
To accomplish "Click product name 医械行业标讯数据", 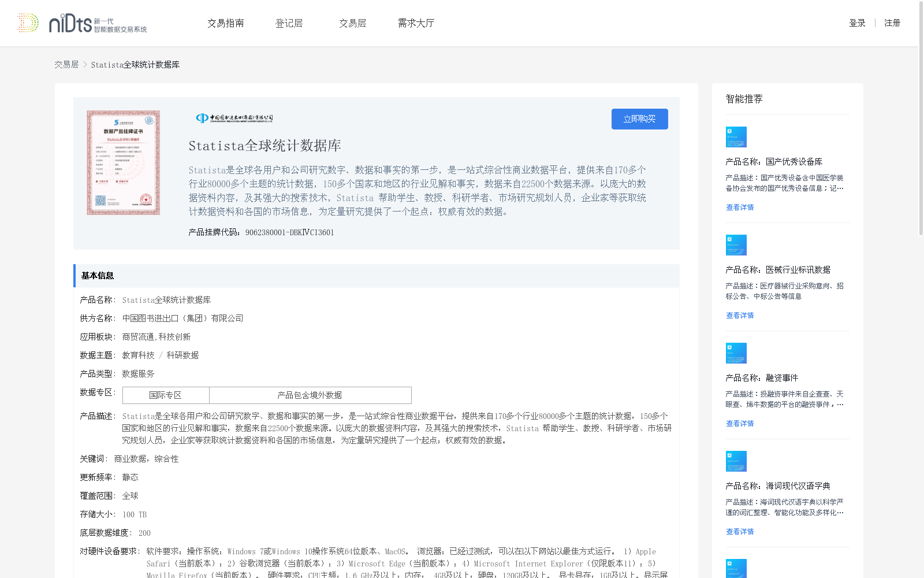I will pos(798,270).
